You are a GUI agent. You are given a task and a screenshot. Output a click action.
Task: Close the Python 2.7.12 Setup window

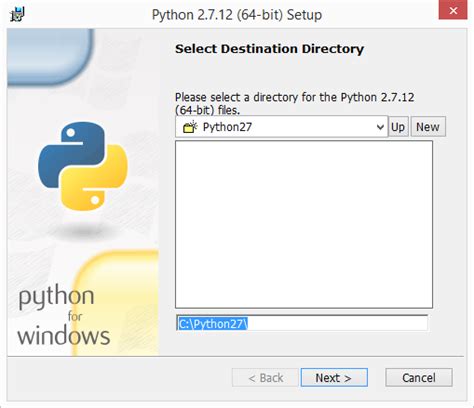tap(453, 10)
